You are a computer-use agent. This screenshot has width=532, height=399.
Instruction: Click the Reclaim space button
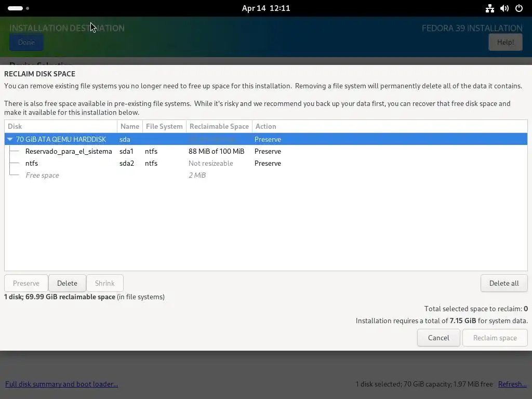click(495, 338)
